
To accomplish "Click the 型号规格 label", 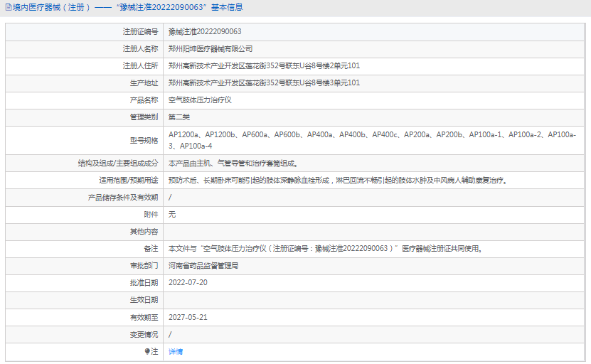I will click(144, 141).
